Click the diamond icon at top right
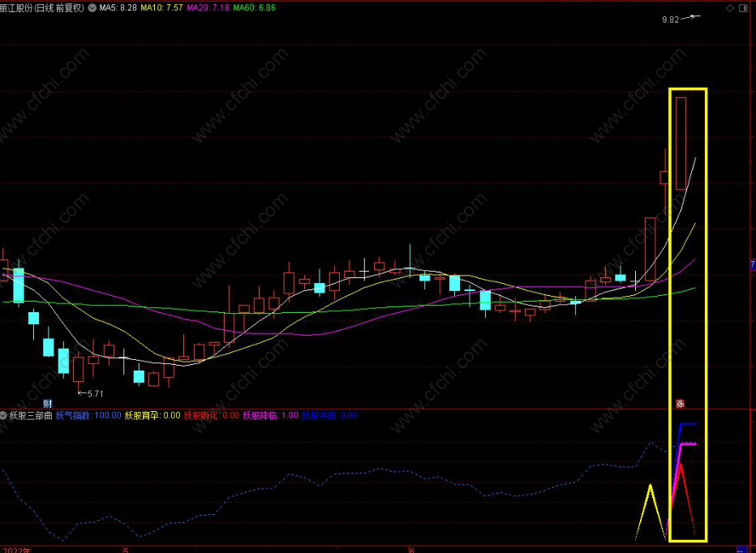The height and width of the screenshot is (553, 756). 730,8
